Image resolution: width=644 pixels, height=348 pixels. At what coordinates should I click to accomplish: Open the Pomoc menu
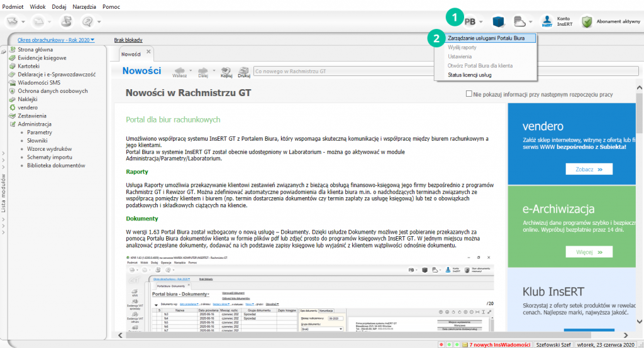(111, 6)
